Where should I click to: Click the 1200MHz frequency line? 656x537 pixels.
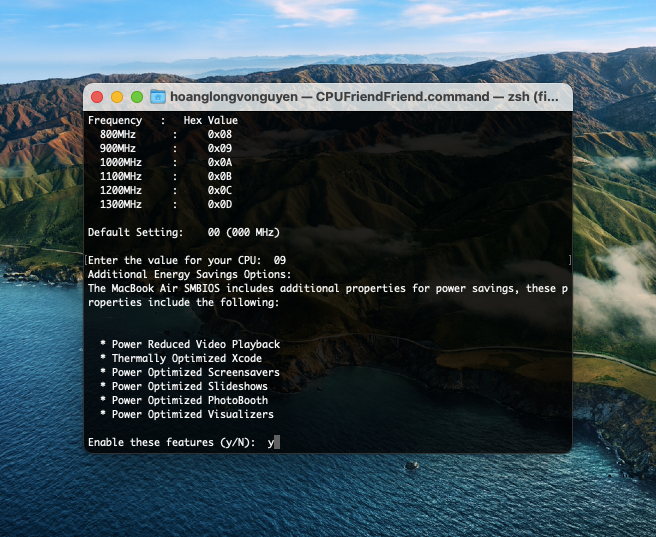point(120,190)
